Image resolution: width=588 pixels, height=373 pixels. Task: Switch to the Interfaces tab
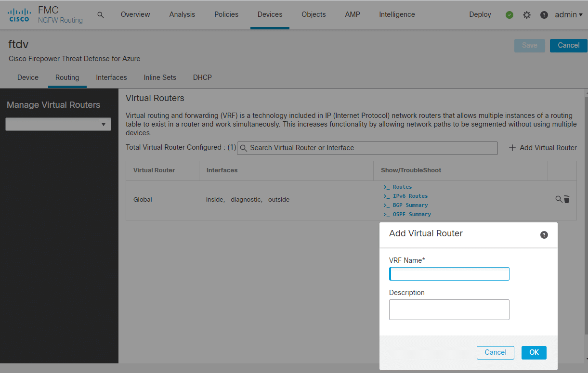coord(111,77)
